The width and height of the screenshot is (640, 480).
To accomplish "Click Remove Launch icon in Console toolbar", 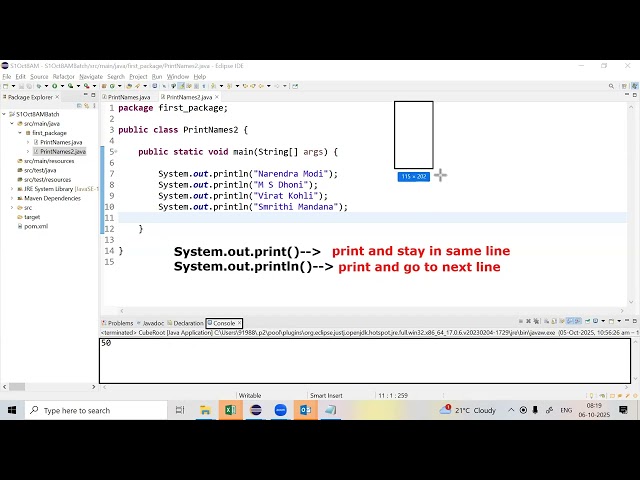I will pyautogui.click(x=528, y=321).
